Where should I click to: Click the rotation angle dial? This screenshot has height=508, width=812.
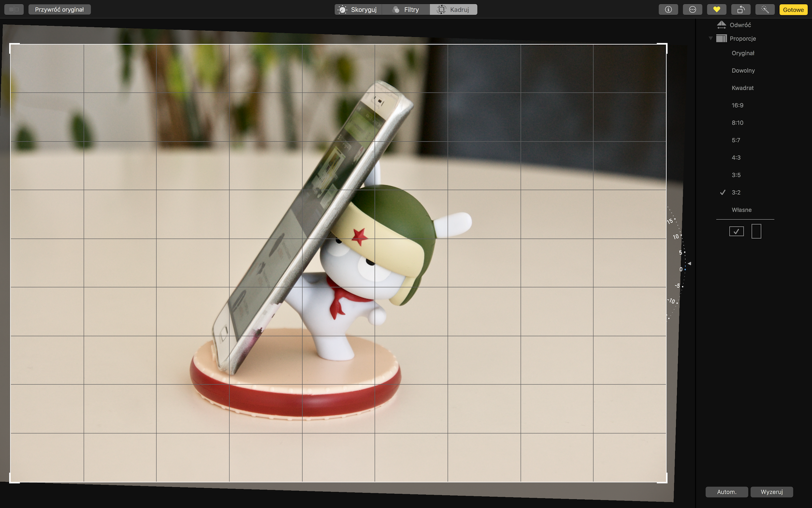tap(679, 263)
